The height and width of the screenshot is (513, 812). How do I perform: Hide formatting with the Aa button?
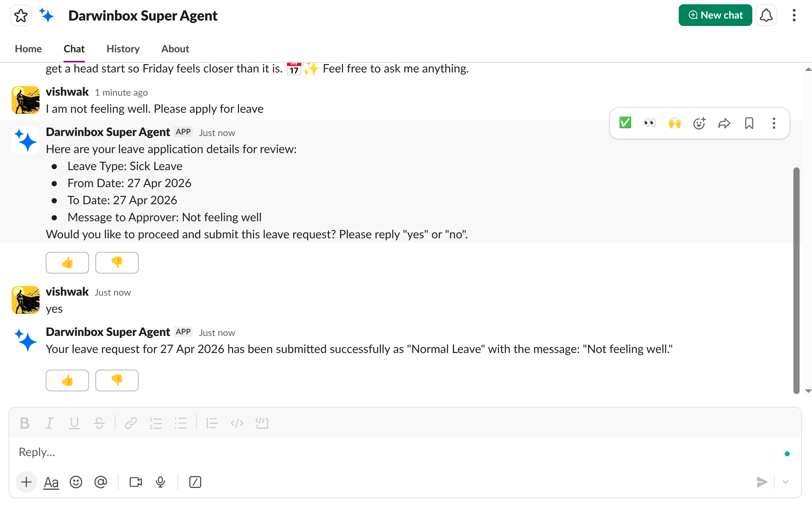51,482
